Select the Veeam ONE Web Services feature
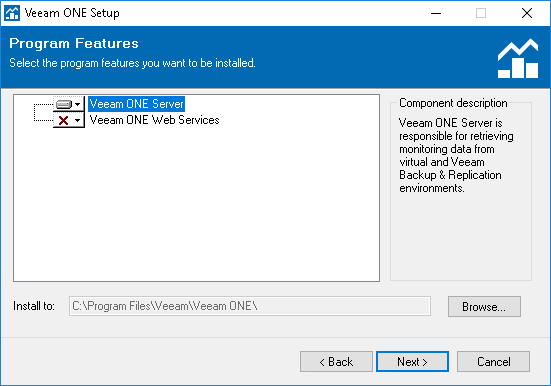Image resolution: width=551 pixels, height=386 pixels. [154, 120]
